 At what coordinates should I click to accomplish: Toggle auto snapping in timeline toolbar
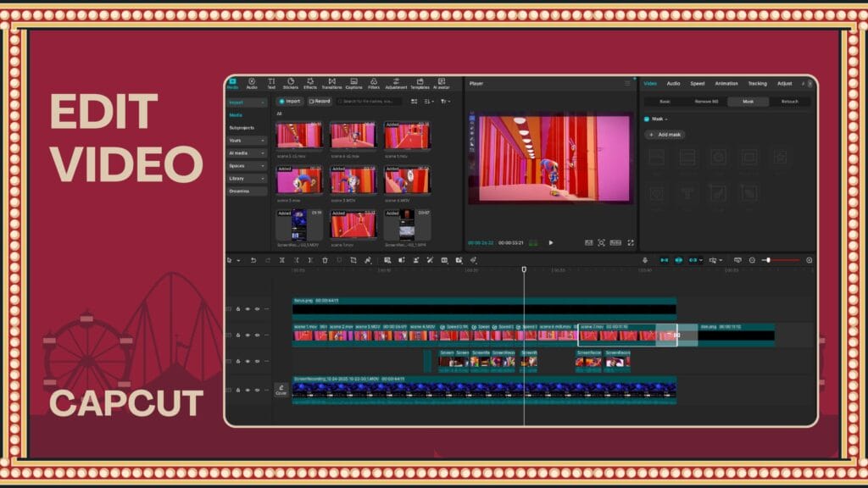pyautogui.click(x=679, y=260)
